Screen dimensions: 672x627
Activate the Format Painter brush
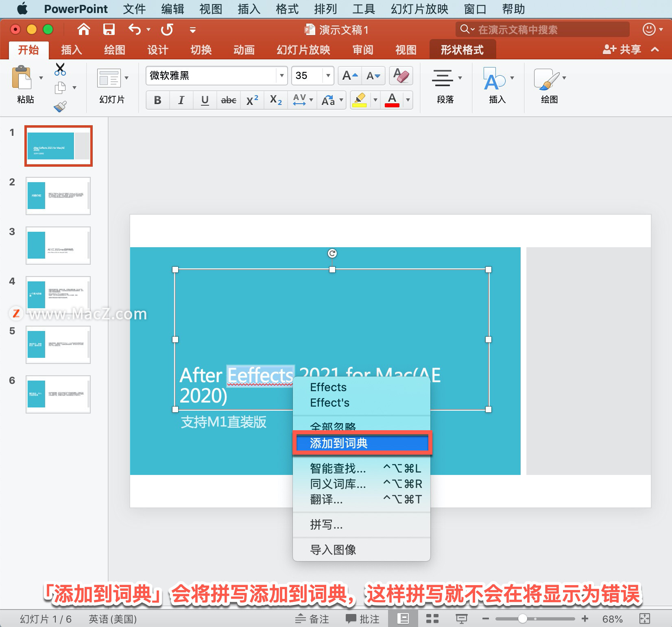pos(60,106)
